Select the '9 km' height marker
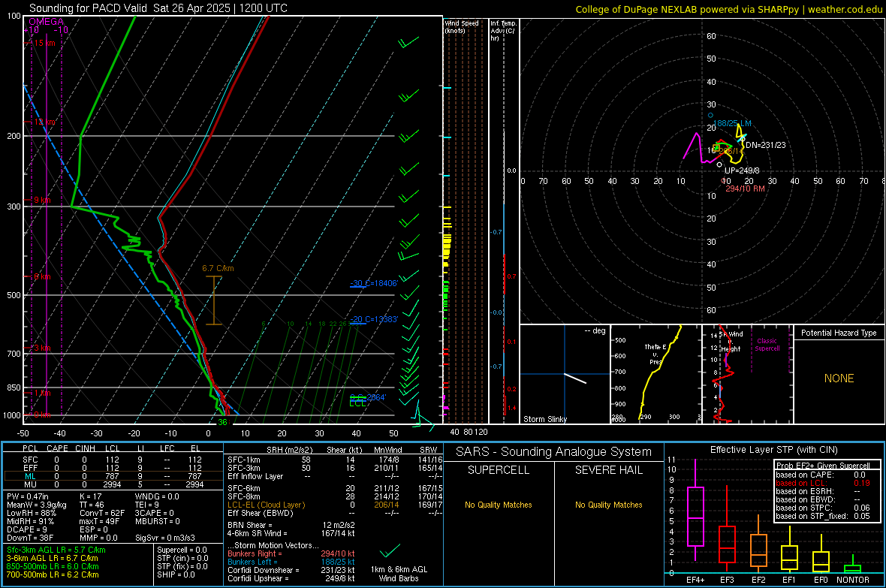This screenshot has height=588, width=886. [42, 201]
